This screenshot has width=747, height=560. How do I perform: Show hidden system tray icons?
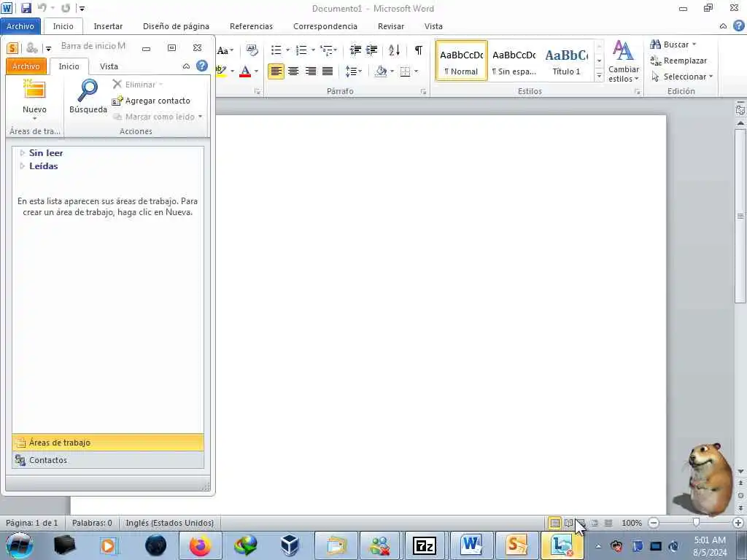[598, 546]
